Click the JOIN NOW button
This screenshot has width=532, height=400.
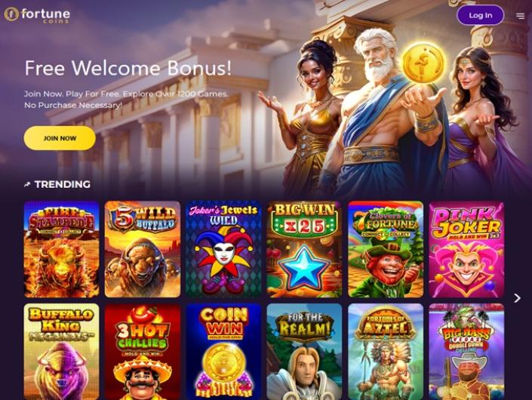coord(60,138)
